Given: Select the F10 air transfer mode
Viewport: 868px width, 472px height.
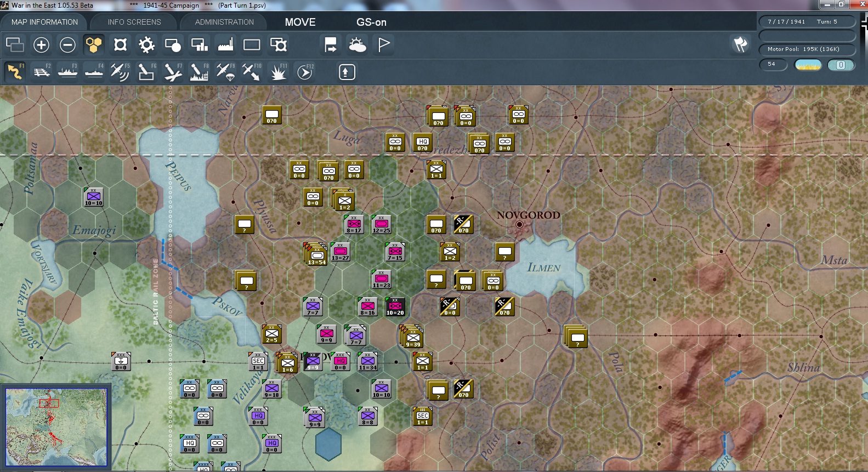Looking at the screenshot, I should coord(252,72).
